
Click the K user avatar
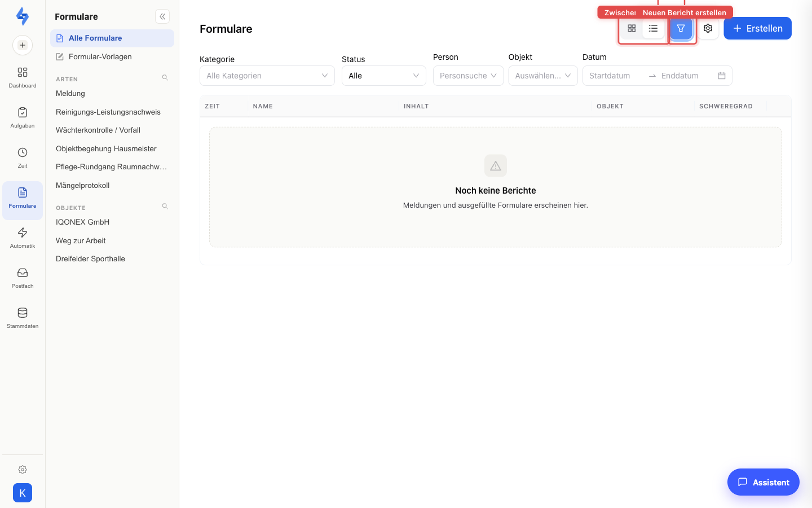[x=23, y=493]
